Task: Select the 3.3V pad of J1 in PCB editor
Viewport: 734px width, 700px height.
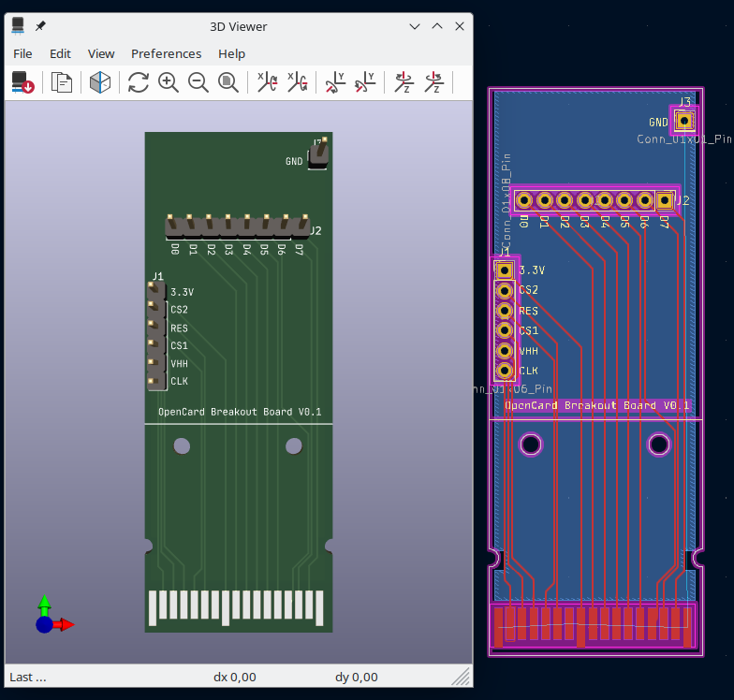Action: click(x=504, y=270)
